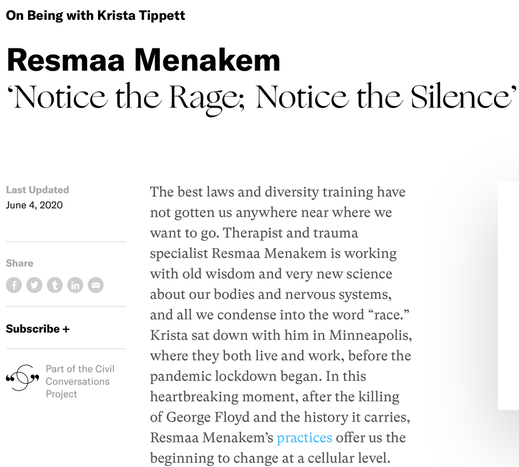
Task: Share the episode on LinkedIn
Action: pyautogui.click(x=75, y=285)
